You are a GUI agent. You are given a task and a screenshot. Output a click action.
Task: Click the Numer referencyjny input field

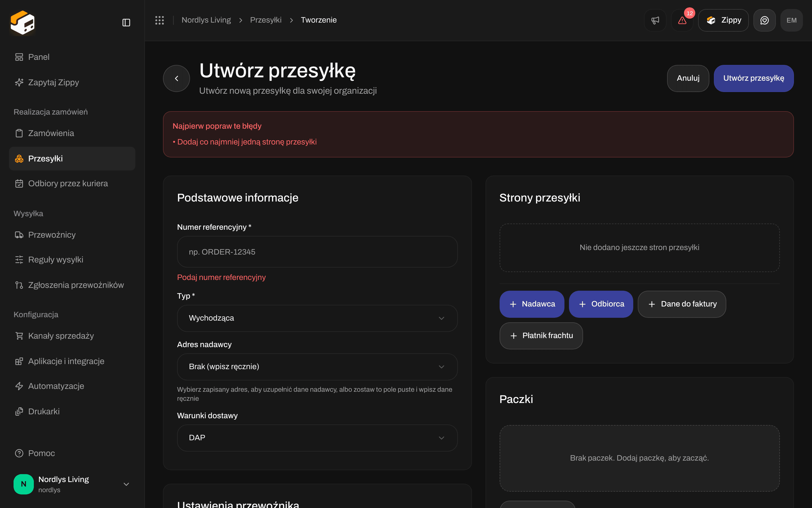click(x=317, y=252)
